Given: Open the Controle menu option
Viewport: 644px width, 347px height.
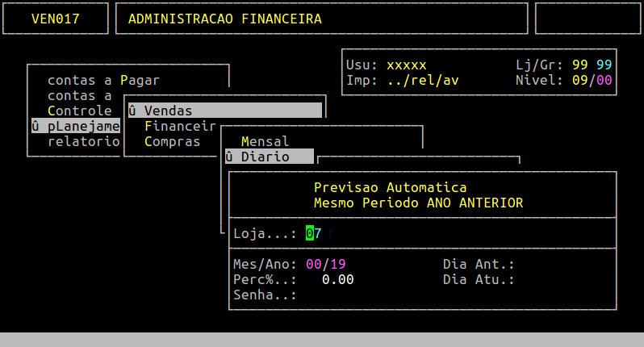Looking at the screenshot, I should 79,111.
